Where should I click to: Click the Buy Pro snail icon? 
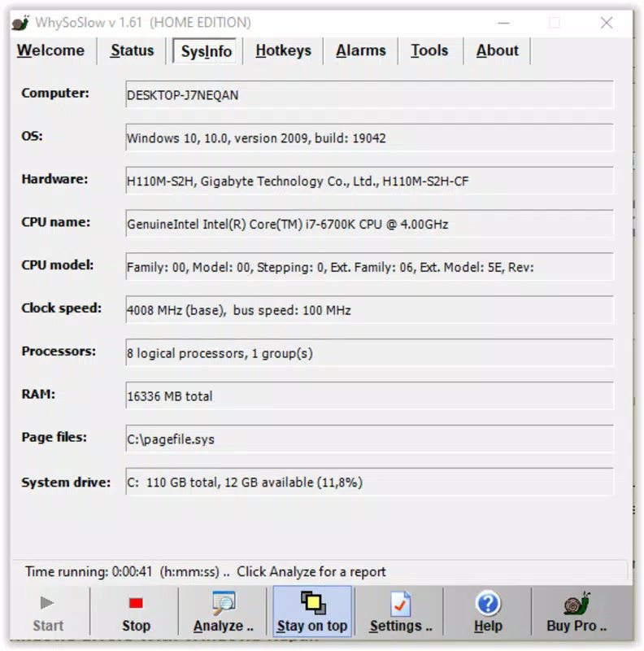577,603
